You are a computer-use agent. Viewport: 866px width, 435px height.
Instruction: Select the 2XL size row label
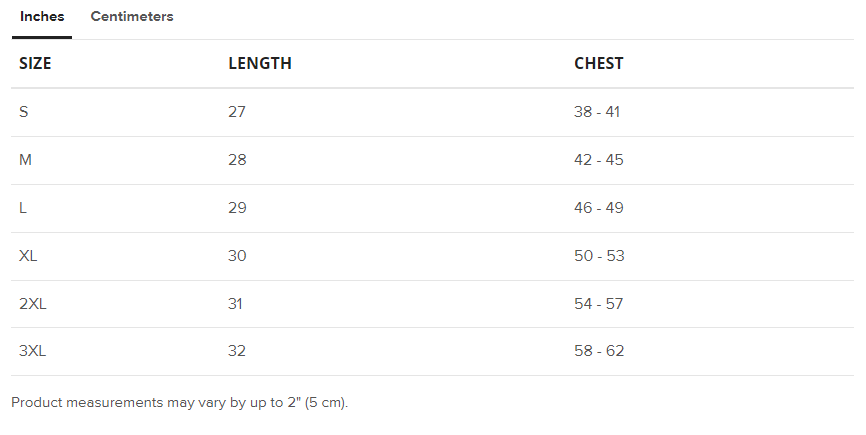[x=33, y=304]
